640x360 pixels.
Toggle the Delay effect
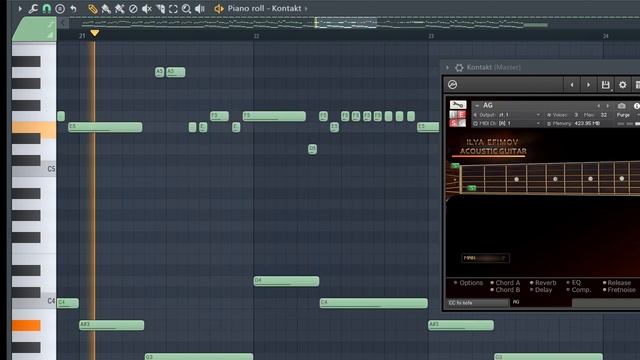[541, 290]
